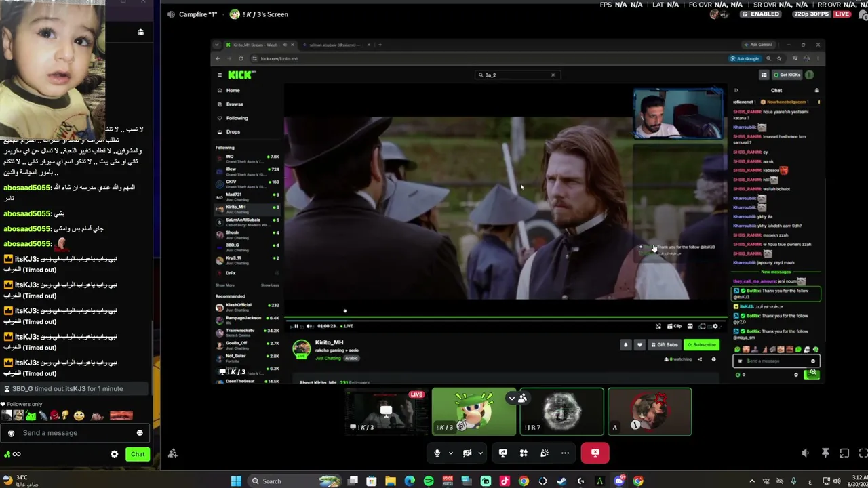
Task: Open Google Chrome from the taskbar
Action: [x=524, y=481]
